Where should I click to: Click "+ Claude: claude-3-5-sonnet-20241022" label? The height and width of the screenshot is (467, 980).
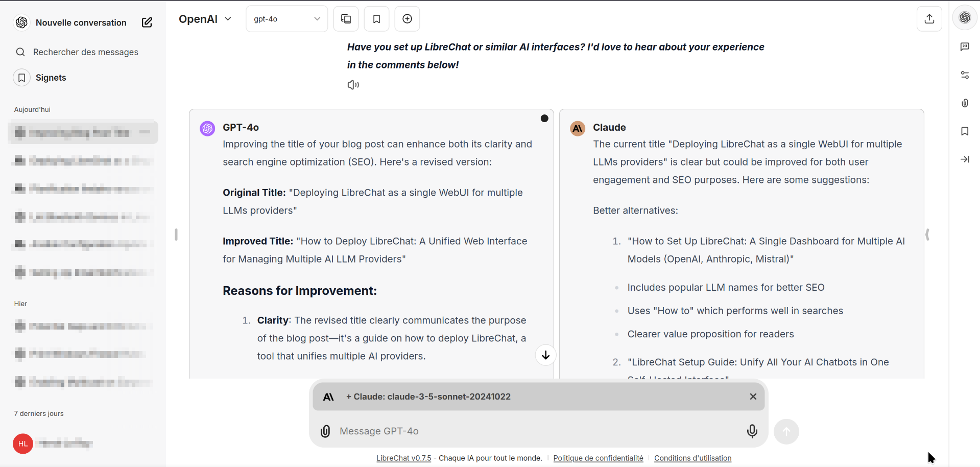(428, 396)
